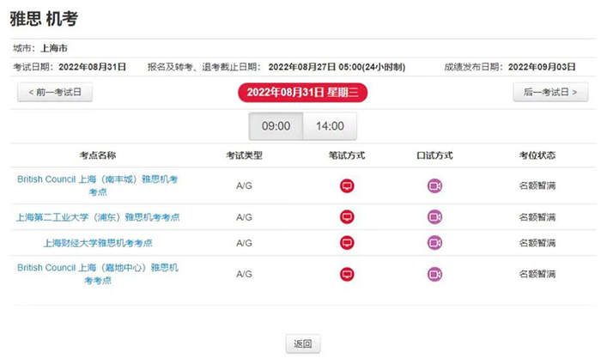Open 上海财经大学雅思机考考点 link

pos(98,243)
